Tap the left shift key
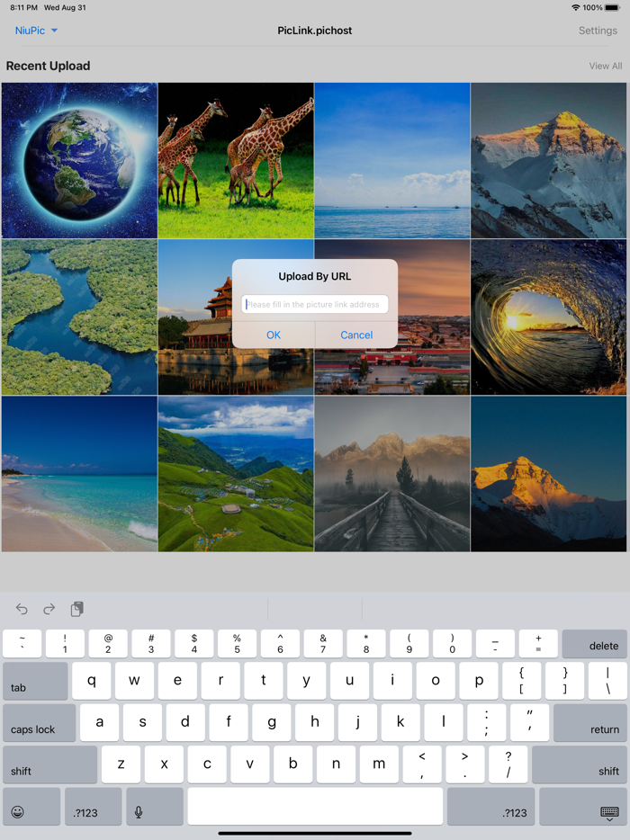Image resolution: width=630 pixels, height=840 pixels. pyautogui.click(x=49, y=764)
